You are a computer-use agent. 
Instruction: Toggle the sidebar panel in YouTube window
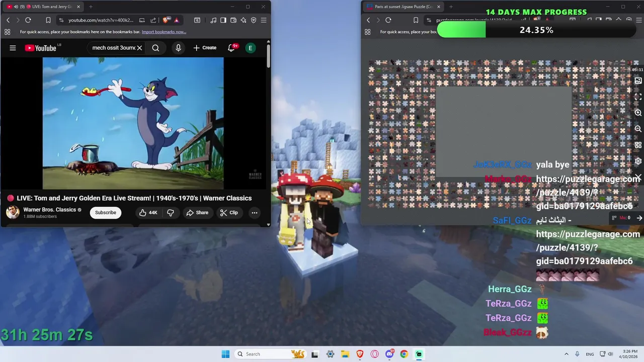click(x=224, y=20)
